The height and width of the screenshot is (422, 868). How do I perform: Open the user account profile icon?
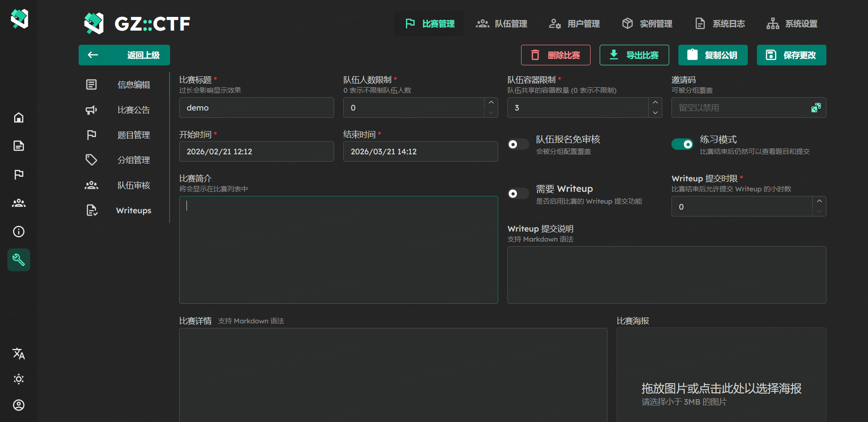click(x=19, y=405)
